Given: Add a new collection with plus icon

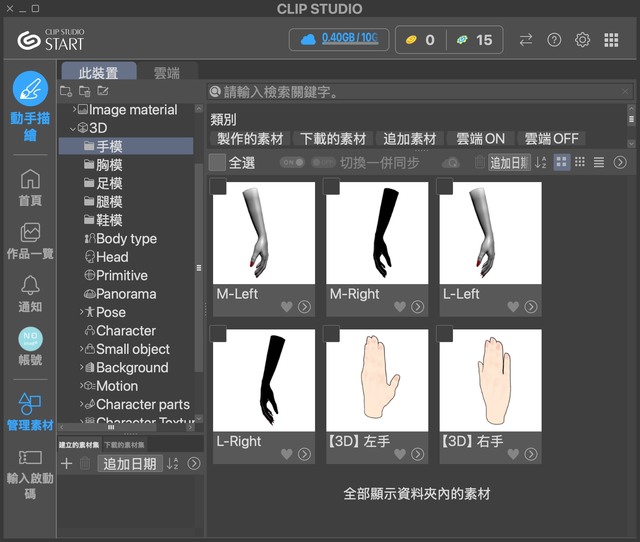Looking at the screenshot, I should pyautogui.click(x=66, y=463).
